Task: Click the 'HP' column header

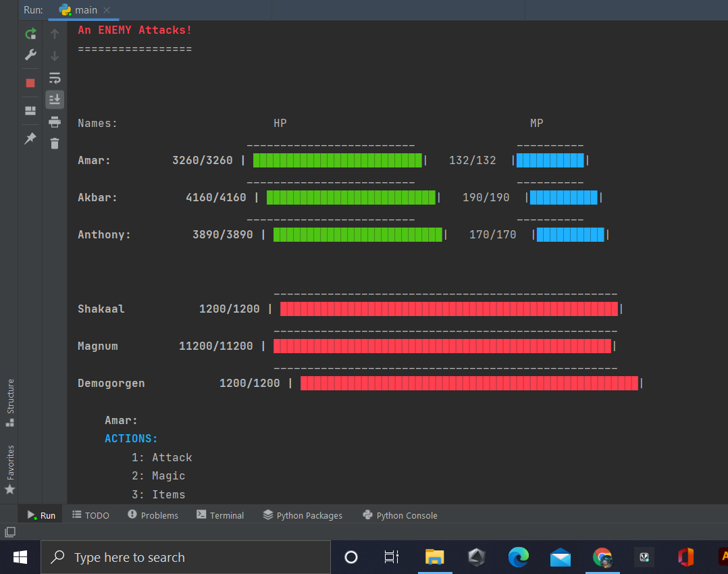Action: coord(280,123)
